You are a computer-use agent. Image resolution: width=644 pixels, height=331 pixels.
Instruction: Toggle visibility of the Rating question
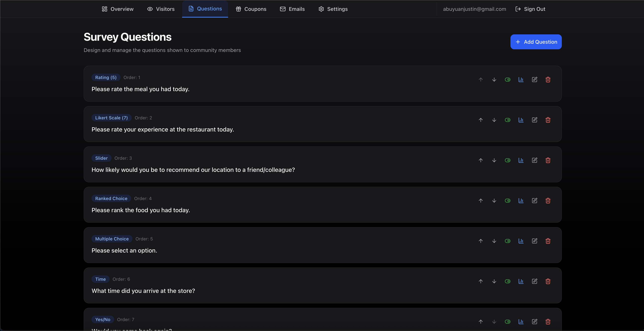point(507,80)
